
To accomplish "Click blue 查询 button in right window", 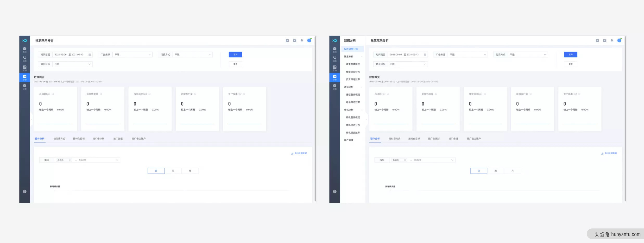I will click(571, 55).
